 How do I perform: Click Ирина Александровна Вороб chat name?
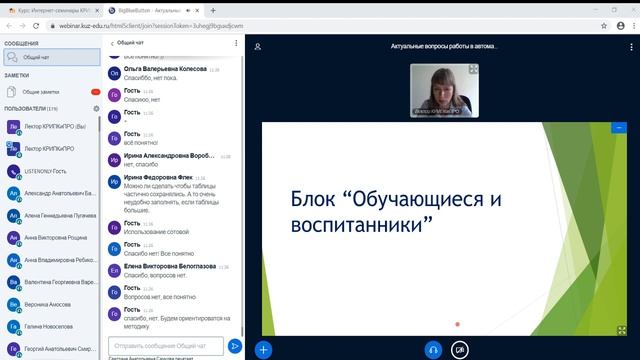(169, 156)
